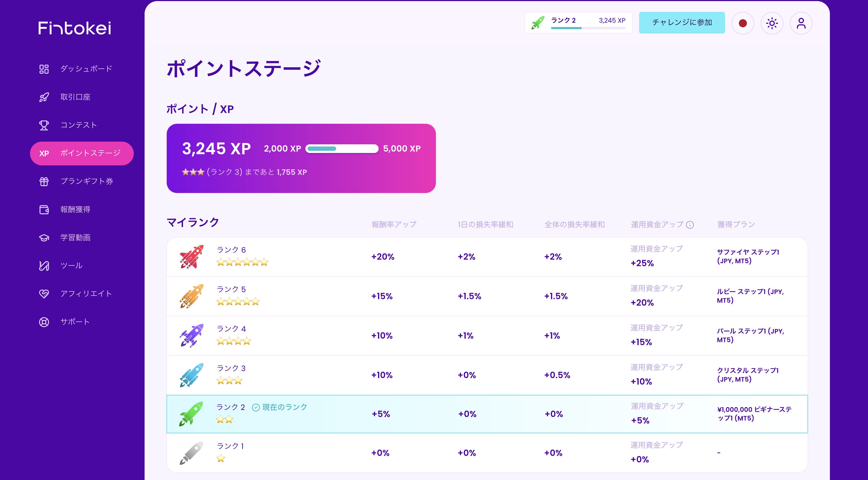Click the サポート lifebuoy icon
The image size is (868, 480).
44,322
